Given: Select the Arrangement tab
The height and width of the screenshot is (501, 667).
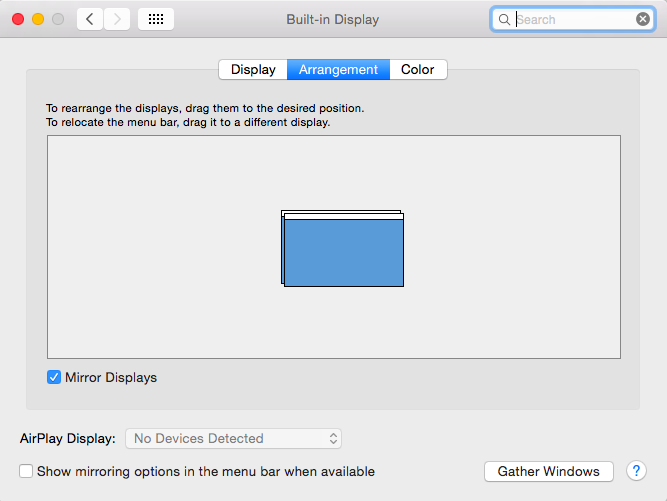Looking at the screenshot, I should click(338, 70).
